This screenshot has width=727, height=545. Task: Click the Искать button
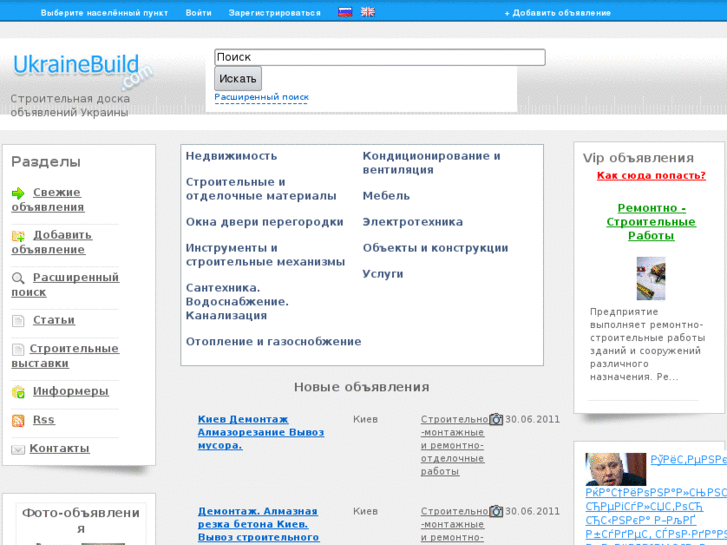tap(238, 79)
